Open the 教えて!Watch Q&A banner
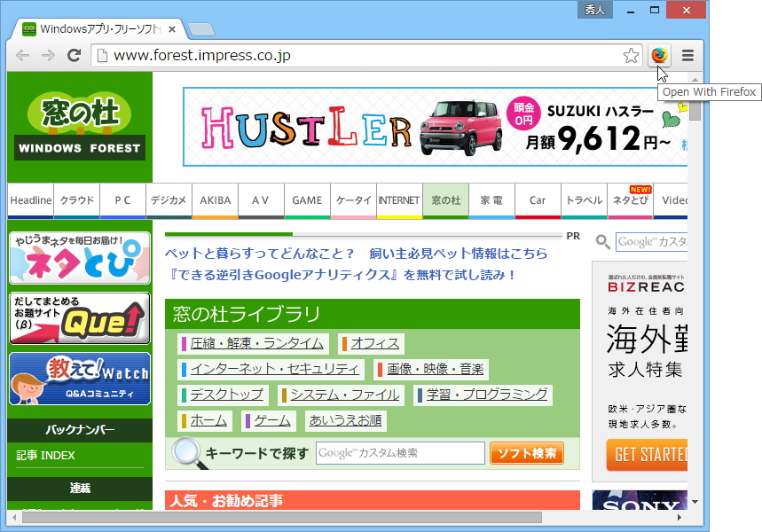Viewport: 762px width, 532px height. [78, 379]
